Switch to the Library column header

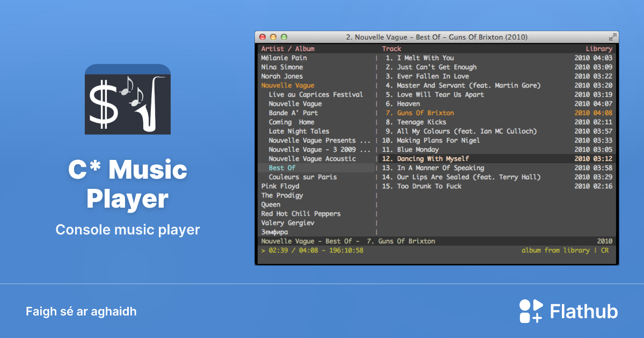coord(599,48)
